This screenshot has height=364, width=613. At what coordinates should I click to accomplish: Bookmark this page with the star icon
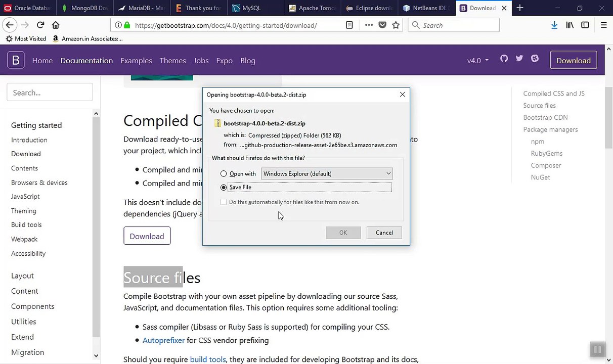396,25
